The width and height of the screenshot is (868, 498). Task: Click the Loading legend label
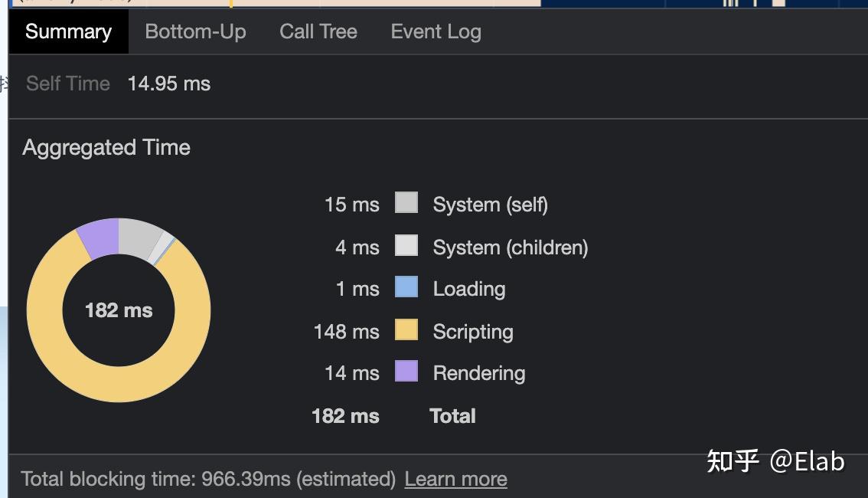(x=468, y=289)
